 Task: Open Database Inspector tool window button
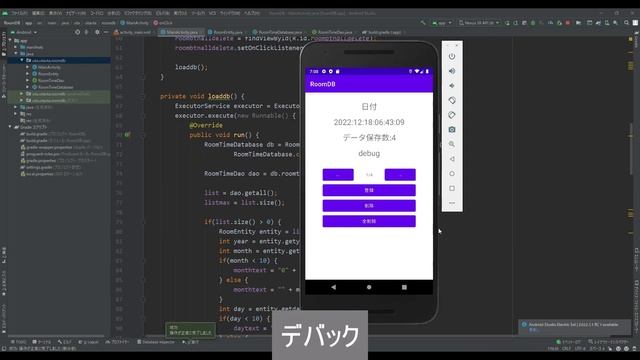(156, 342)
